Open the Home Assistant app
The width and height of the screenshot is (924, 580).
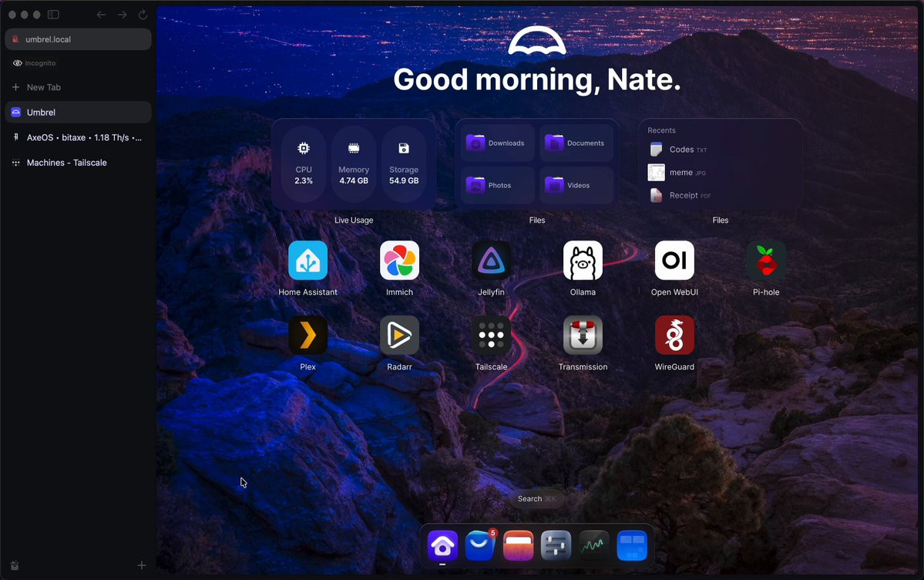coord(307,260)
